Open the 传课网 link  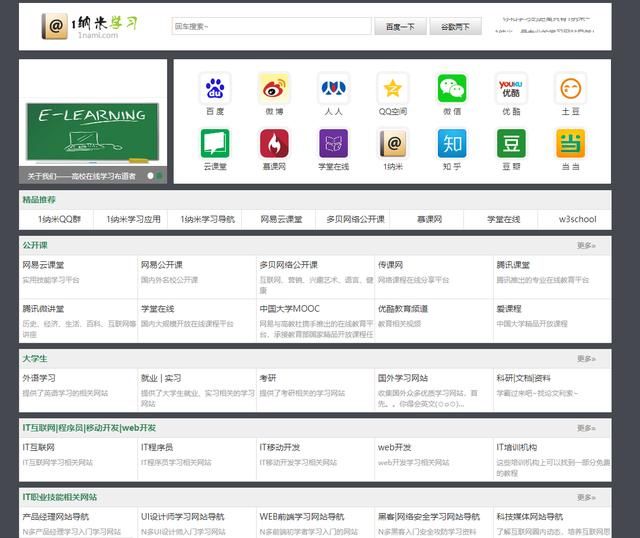tap(391, 265)
